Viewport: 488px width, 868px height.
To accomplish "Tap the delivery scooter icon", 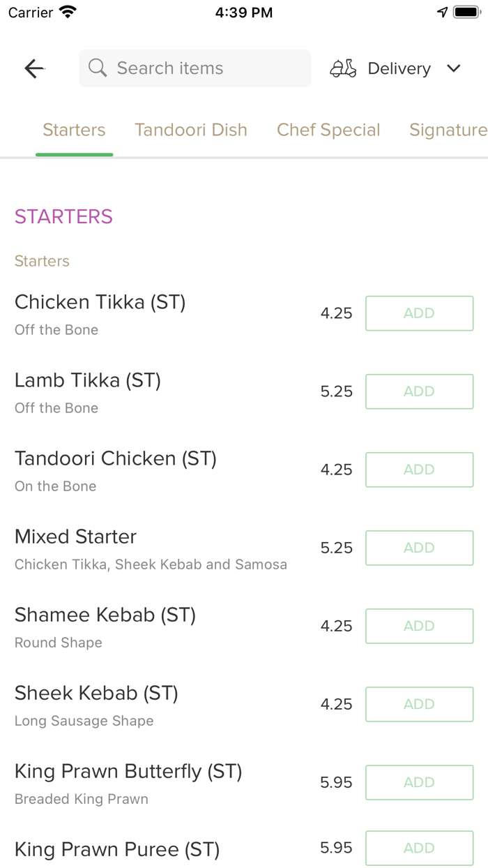I will (343, 68).
